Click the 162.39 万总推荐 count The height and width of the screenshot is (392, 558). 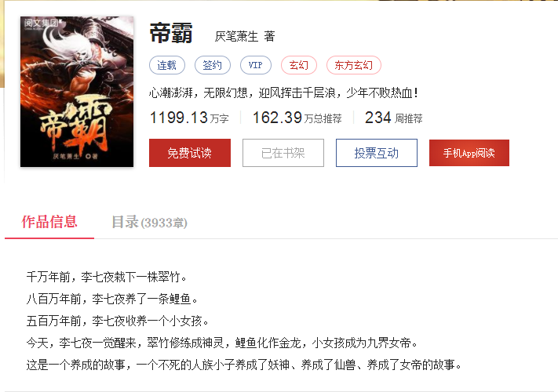click(297, 118)
